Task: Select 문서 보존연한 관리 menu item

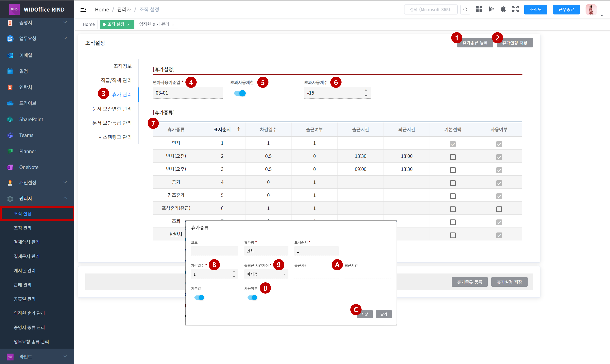Action: 112,109
